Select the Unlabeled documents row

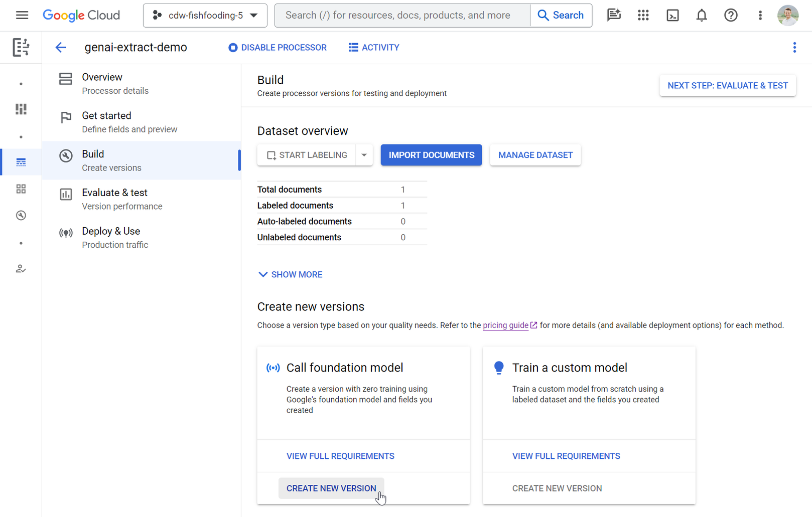(342, 237)
